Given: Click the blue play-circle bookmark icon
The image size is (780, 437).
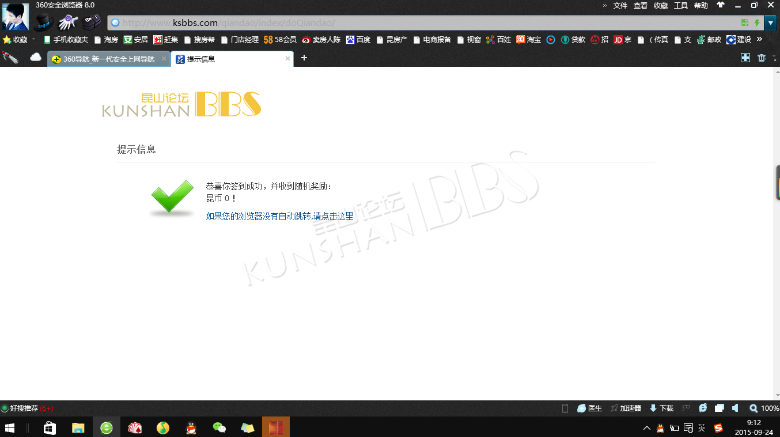Looking at the screenshot, I should tap(551, 40).
